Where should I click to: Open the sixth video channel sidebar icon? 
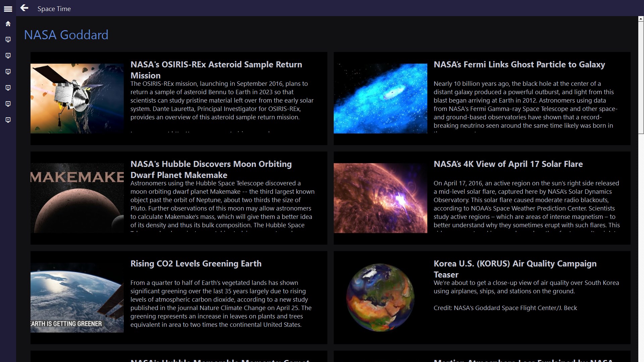8,120
